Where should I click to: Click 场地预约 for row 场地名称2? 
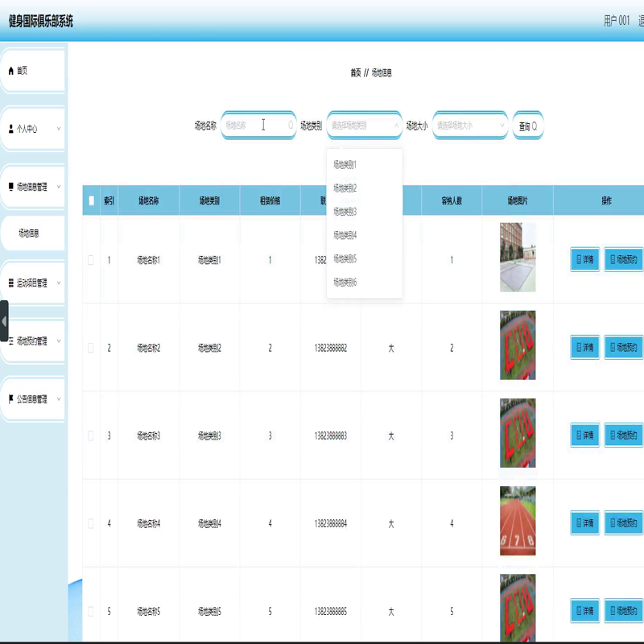623,348
